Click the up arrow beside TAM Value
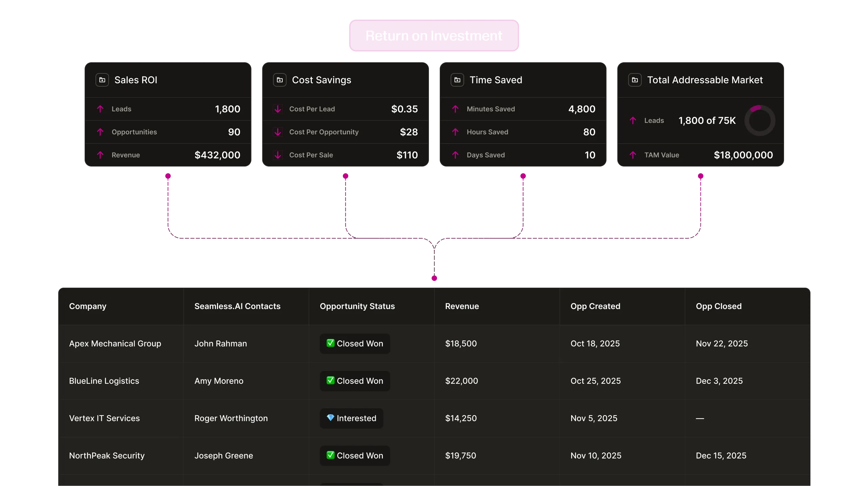 (633, 155)
